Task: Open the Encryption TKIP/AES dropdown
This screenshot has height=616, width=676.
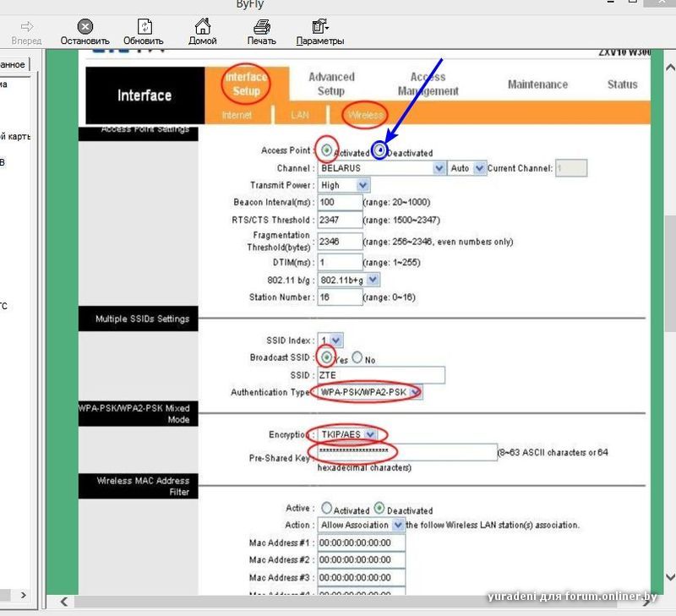Action: tap(347, 434)
